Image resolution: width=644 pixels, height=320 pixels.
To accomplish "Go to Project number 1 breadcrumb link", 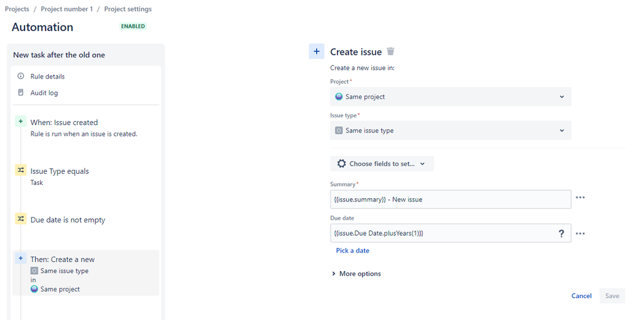I will click(67, 9).
